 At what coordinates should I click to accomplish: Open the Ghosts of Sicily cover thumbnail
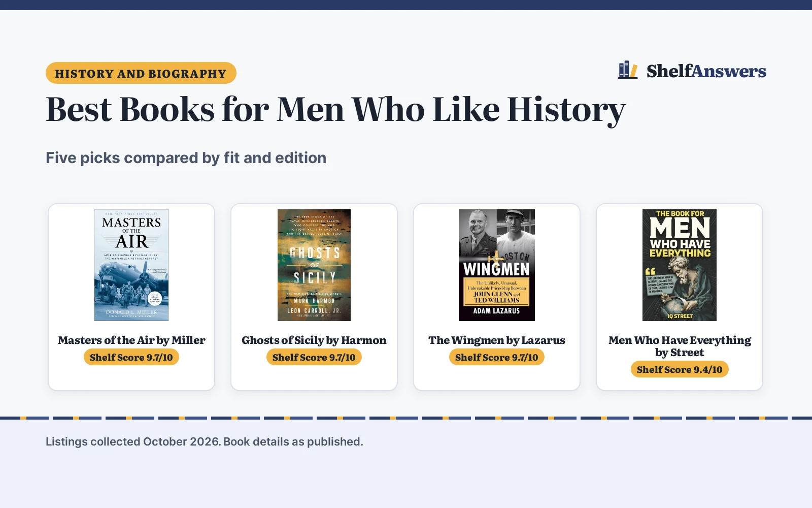click(314, 265)
